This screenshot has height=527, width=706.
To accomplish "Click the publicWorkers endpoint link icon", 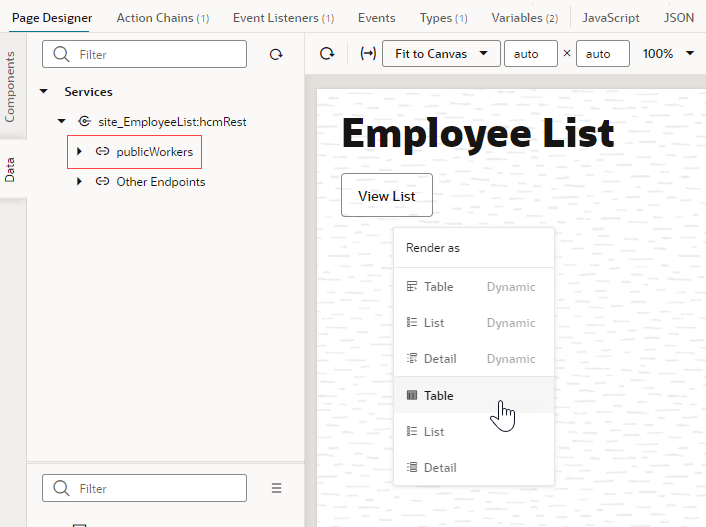I will click(x=102, y=151).
